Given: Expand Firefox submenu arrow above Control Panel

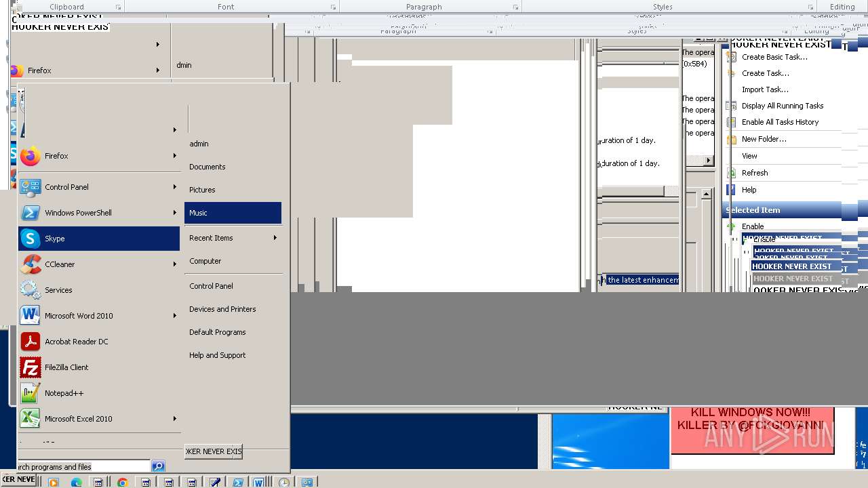Looking at the screenshot, I should (x=174, y=156).
